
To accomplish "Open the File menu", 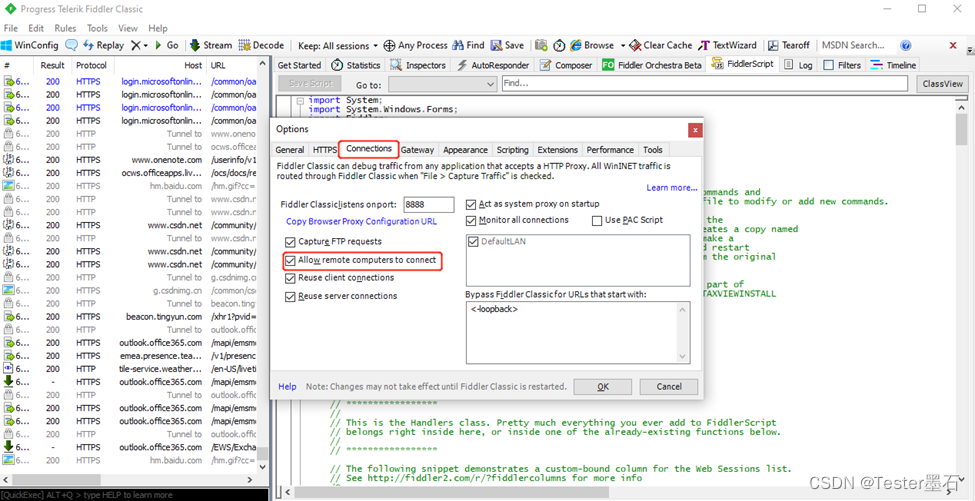I will (x=11, y=28).
